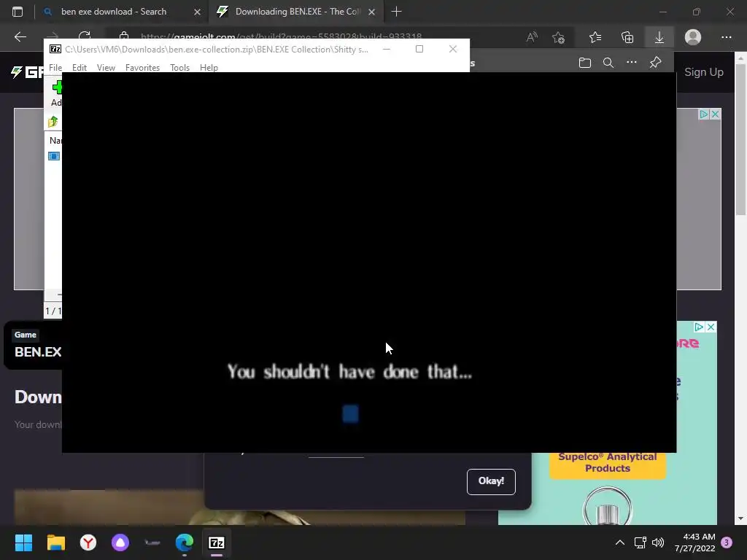Click the Read aloud icon in address bar
The height and width of the screenshot is (560, 747).
532,36
